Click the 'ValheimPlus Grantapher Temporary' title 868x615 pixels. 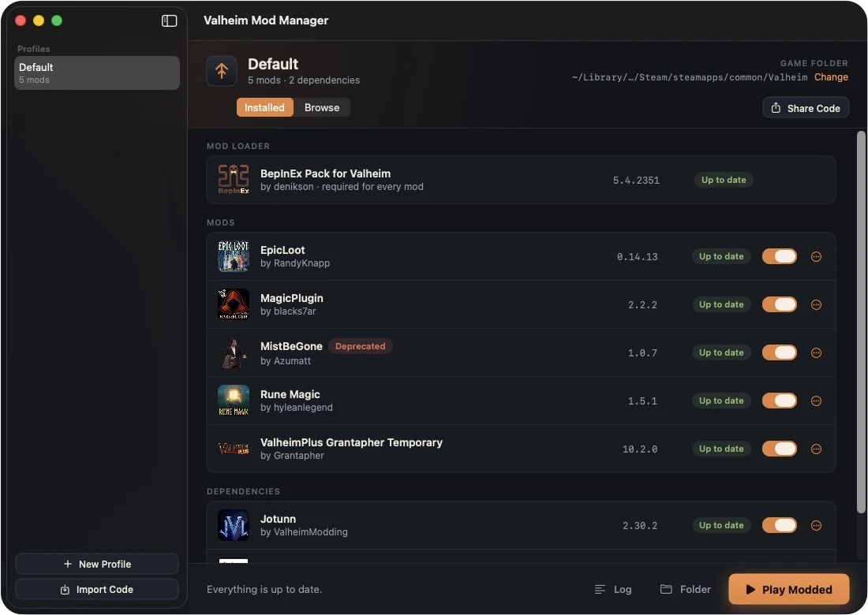pyautogui.click(x=351, y=442)
